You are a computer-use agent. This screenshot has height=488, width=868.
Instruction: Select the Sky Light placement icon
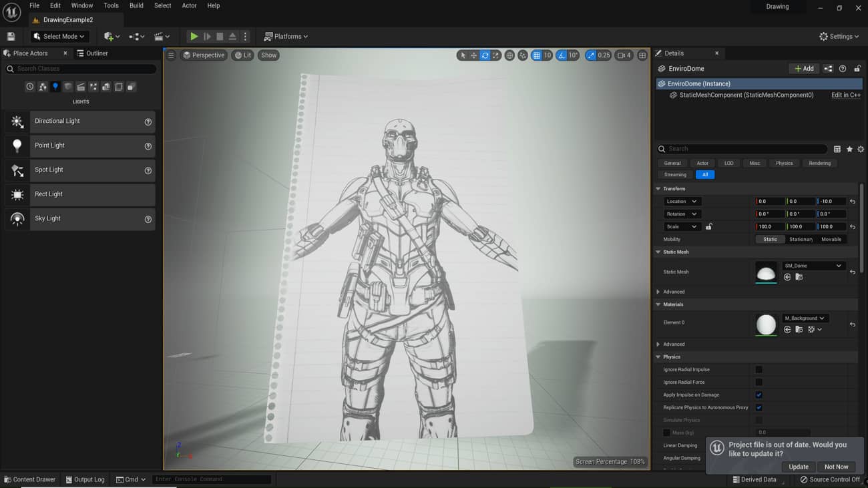point(17,218)
